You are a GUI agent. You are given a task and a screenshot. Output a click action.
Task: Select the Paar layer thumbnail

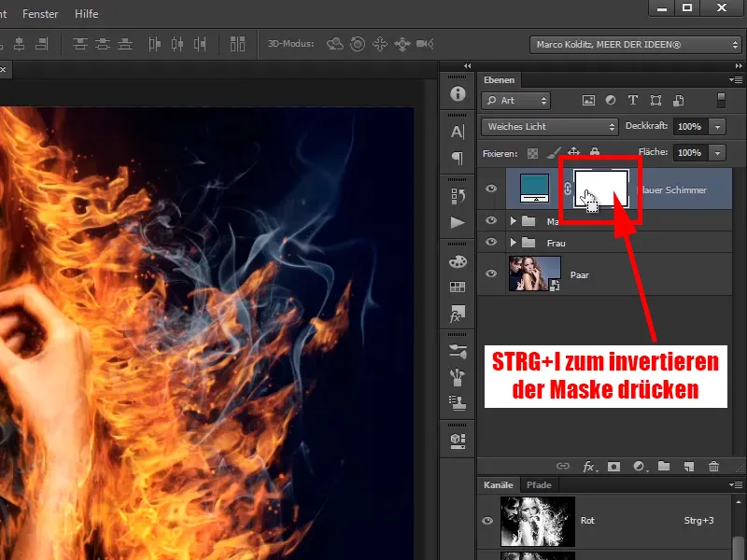click(x=534, y=273)
